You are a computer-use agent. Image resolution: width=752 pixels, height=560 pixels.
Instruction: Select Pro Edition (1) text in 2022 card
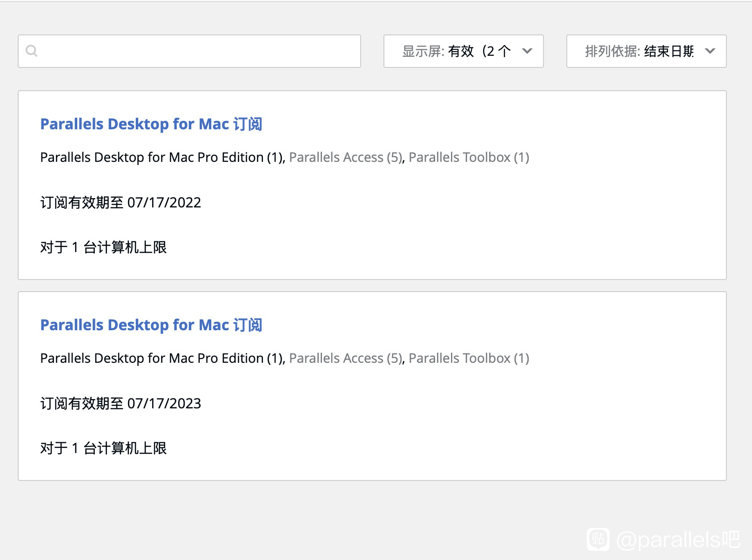point(162,157)
